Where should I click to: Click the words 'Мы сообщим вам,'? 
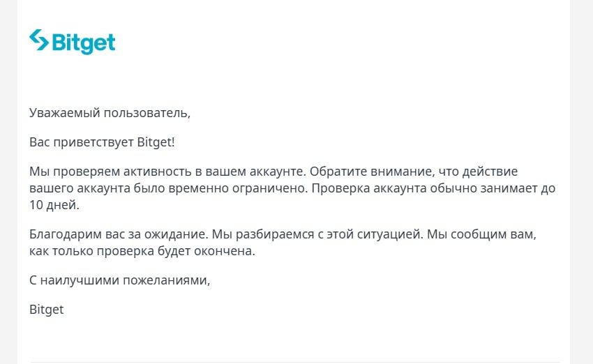(x=482, y=234)
